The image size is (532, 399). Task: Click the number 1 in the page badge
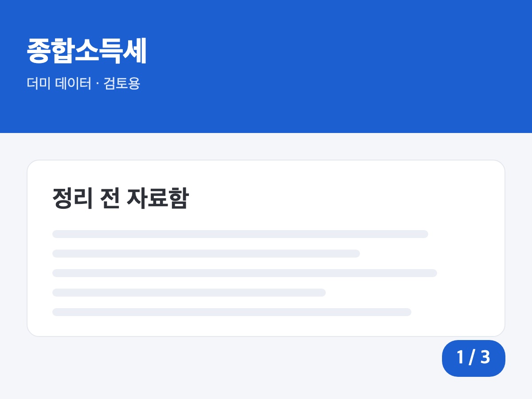[460, 357]
